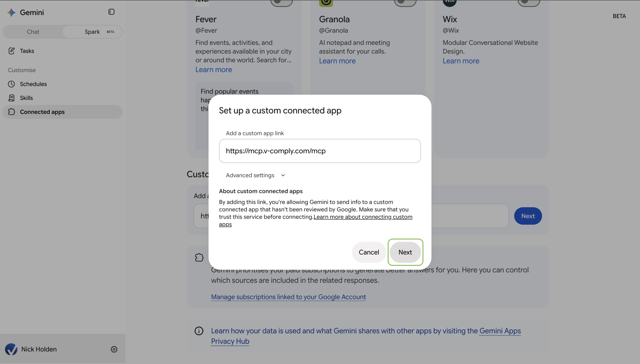The width and height of the screenshot is (640, 364).
Task: Collapse the sidebar panel icon
Action: 111,12
